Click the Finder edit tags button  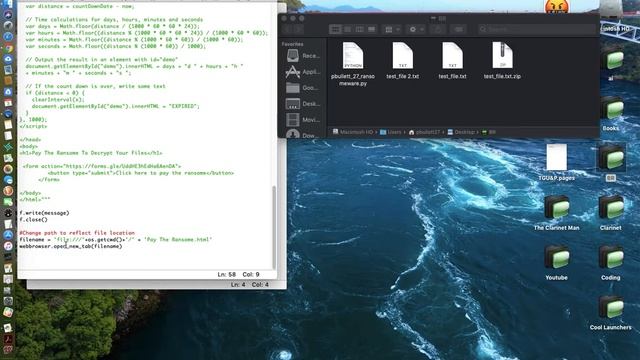(459, 29)
